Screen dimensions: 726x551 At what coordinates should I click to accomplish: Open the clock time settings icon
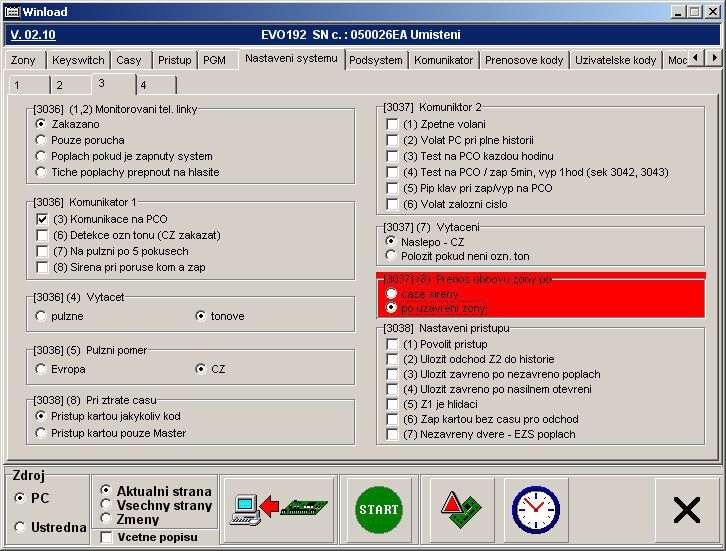(x=535, y=509)
